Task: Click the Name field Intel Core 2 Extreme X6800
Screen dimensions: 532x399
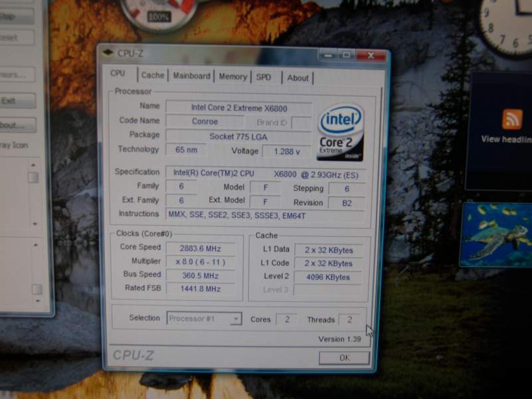Action: tap(239, 108)
